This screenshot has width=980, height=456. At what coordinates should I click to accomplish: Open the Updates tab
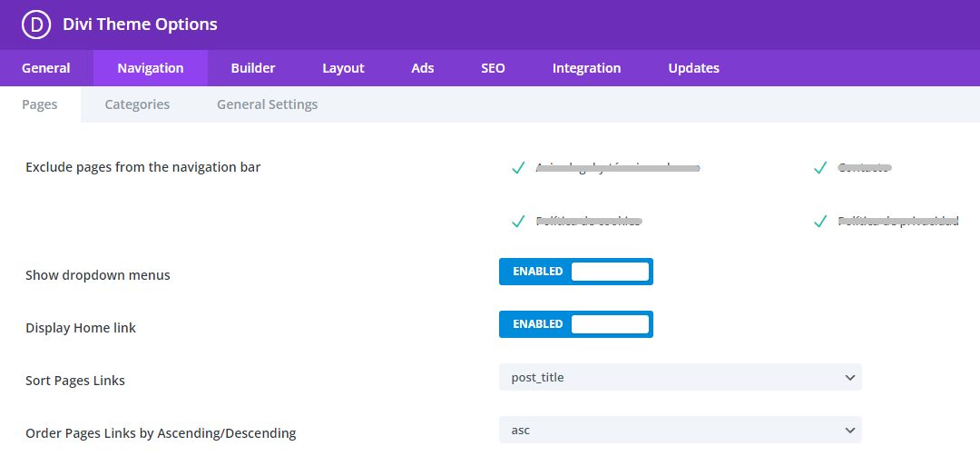point(694,68)
